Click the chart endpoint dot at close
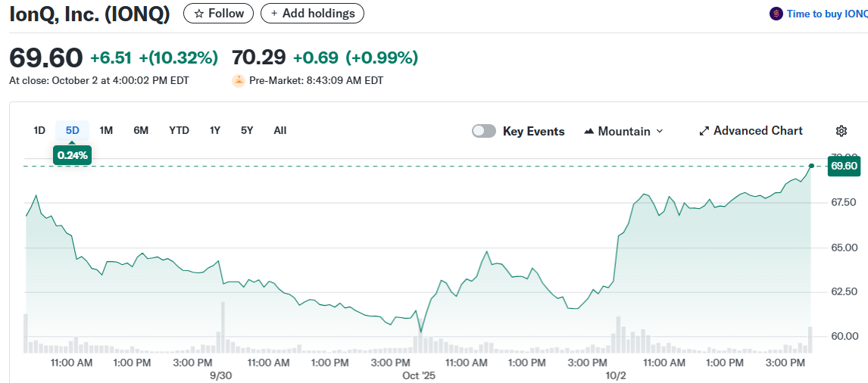This screenshot has height=383, width=868. [811, 165]
